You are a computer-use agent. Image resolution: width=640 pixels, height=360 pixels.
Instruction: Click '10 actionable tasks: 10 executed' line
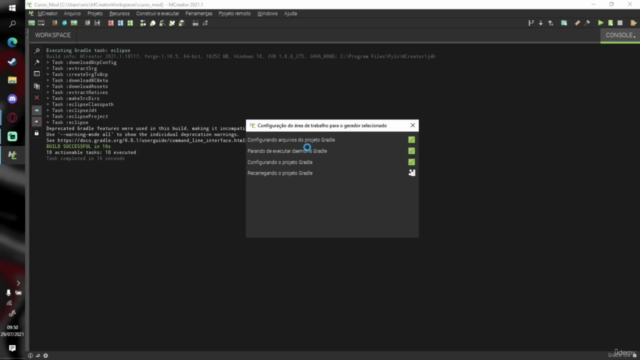coord(91,152)
